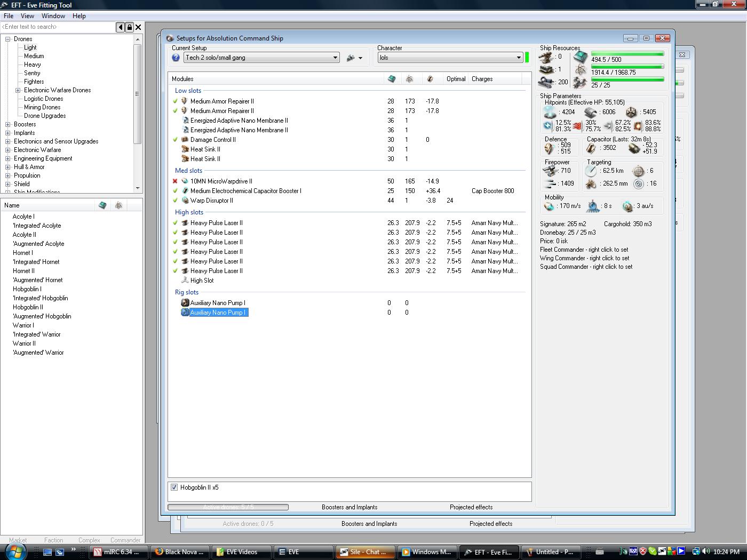Screen dimensions: 747x560
Task: Click the CPU usage bar for 494.5 / 500
Action: [x=627, y=53]
